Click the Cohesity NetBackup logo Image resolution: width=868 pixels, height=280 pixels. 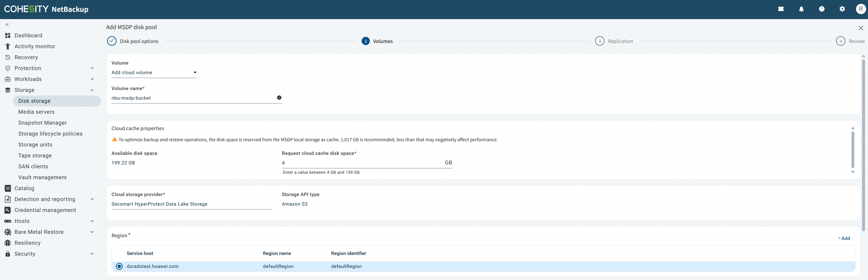point(46,9)
